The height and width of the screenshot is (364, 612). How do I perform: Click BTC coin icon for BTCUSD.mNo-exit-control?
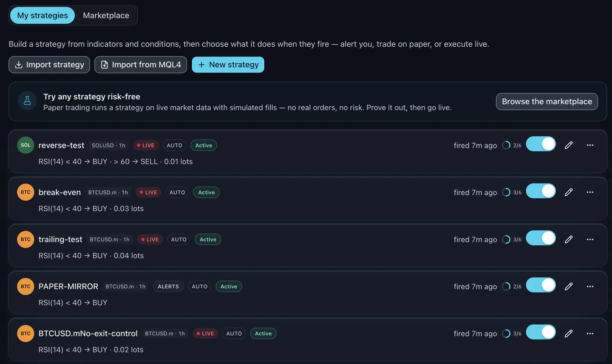click(26, 333)
